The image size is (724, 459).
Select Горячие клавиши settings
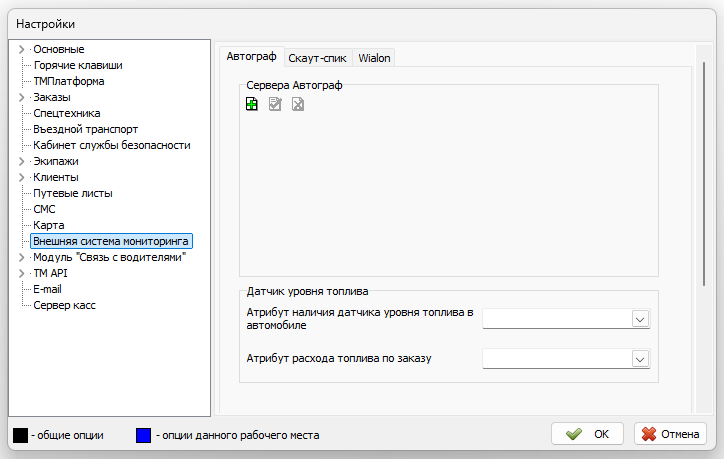78,65
